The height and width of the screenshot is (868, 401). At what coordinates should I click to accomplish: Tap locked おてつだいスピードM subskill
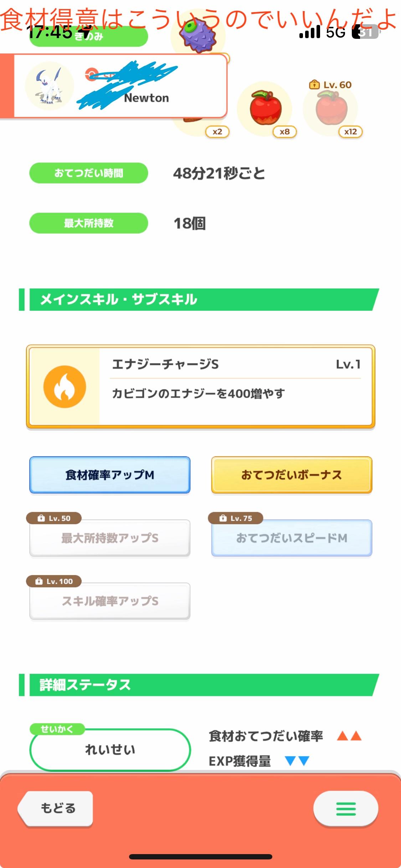pos(292,538)
